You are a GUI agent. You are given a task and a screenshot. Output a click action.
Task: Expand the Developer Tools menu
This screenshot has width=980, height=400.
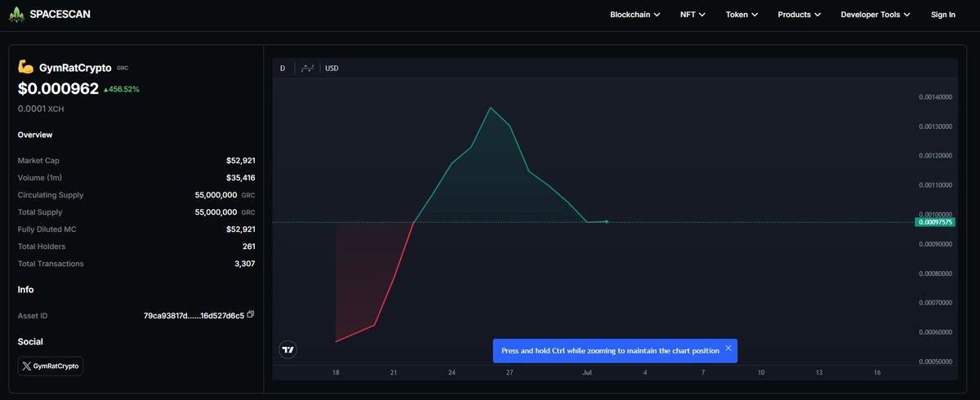pyautogui.click(x=875, y=15)
